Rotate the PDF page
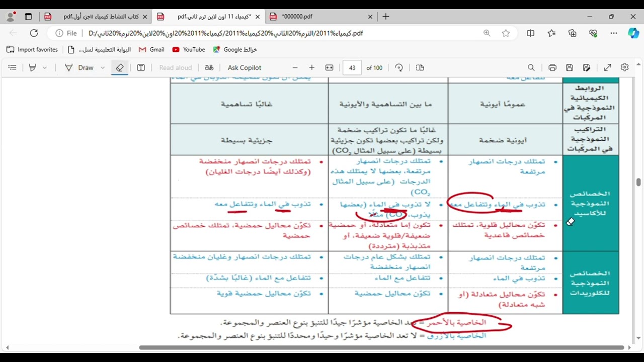The width and height of the screenshot is (644, 362). click(399, 67)
